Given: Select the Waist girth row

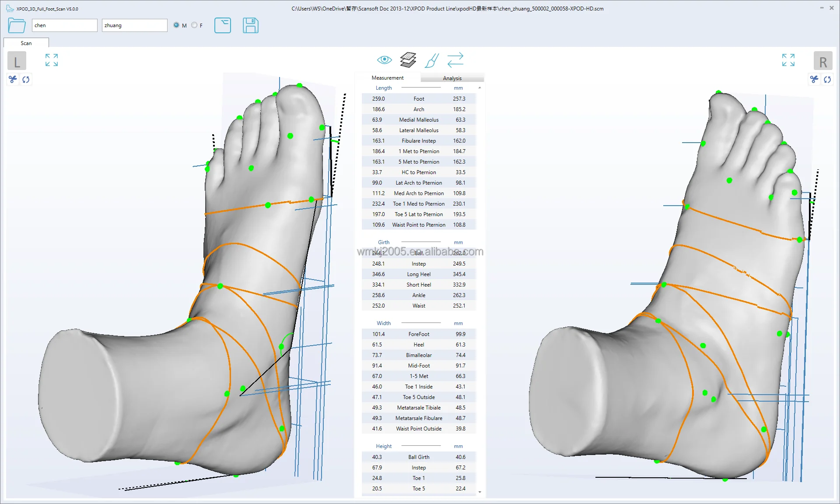Looking at the screenshot, I should [x=419, y=306].
